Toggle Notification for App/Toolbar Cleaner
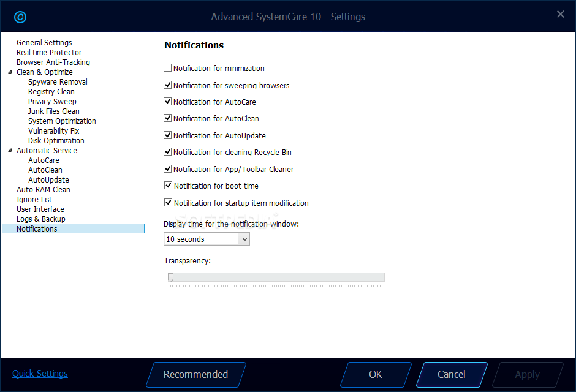The width and height of the screenshot is (576, 392). point(167,169)
